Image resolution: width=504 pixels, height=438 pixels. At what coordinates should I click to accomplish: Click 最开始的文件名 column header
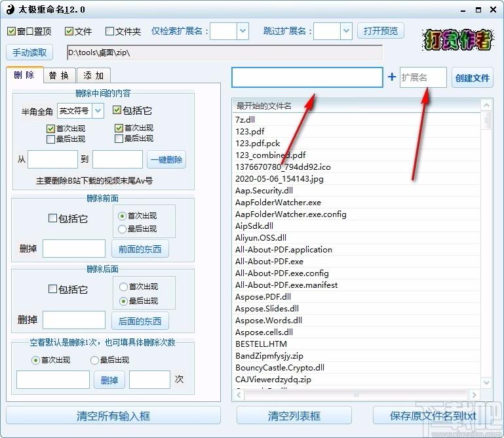(357, 106)
